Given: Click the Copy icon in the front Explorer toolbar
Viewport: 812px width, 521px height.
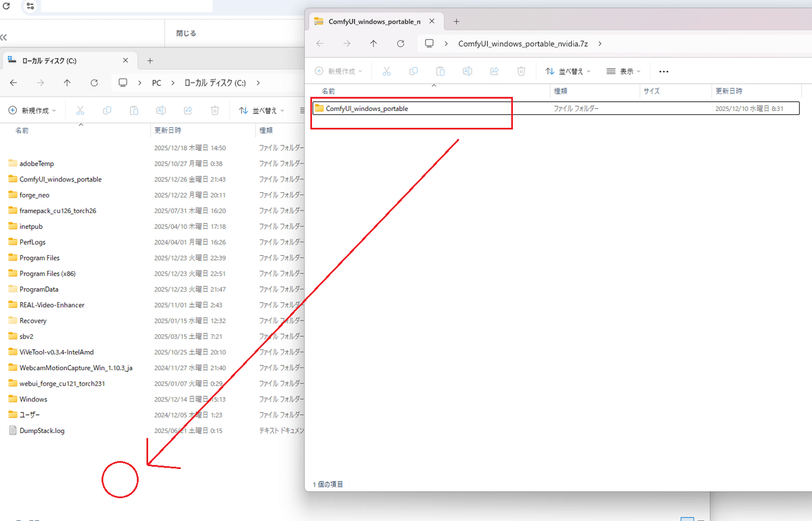Looking at the screenshot, I should tap(413, 71).
